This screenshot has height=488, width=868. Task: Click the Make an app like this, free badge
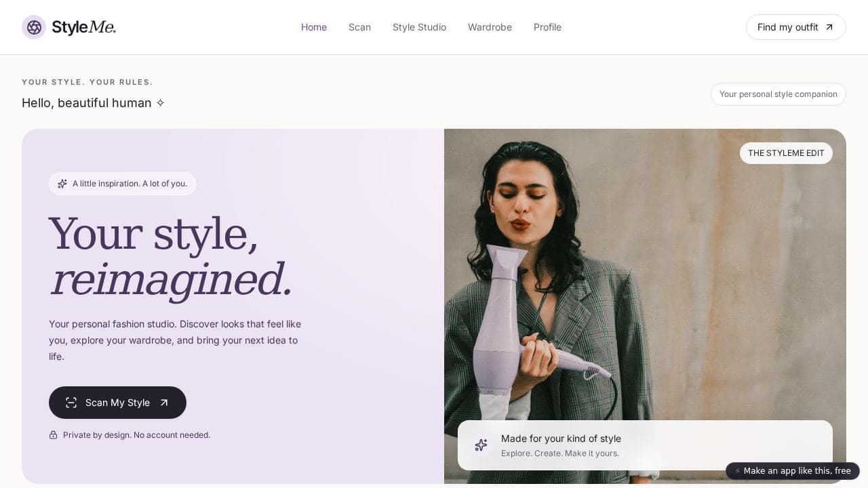click(793, 471)
